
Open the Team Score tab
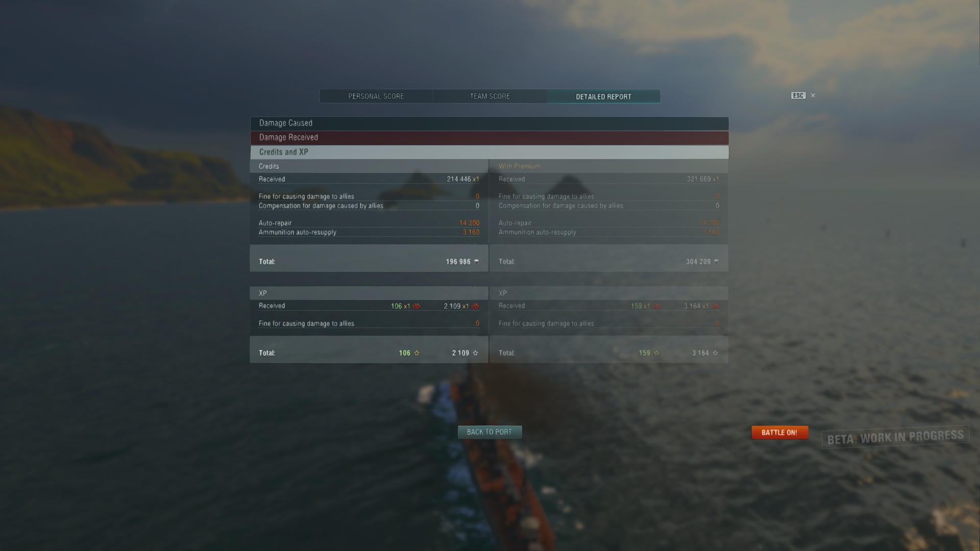pyautogui.click(x=490, y=96)
